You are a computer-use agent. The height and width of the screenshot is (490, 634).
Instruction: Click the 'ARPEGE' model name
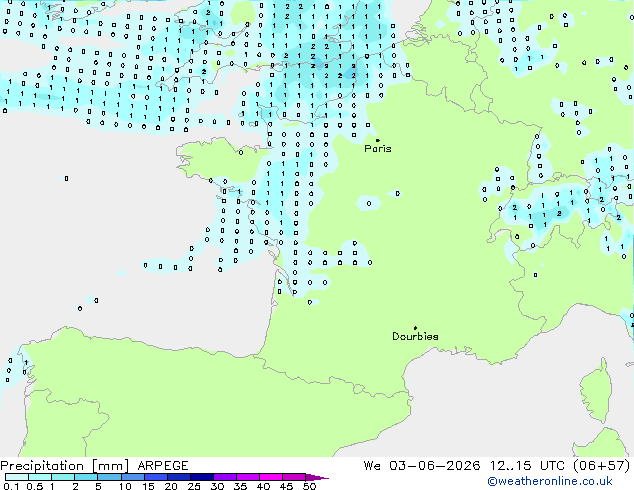(163, 466)
